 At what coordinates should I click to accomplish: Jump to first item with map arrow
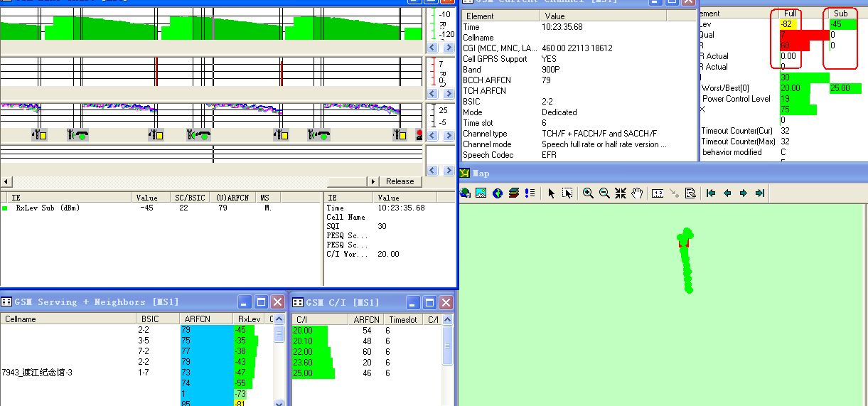point(710,193)
